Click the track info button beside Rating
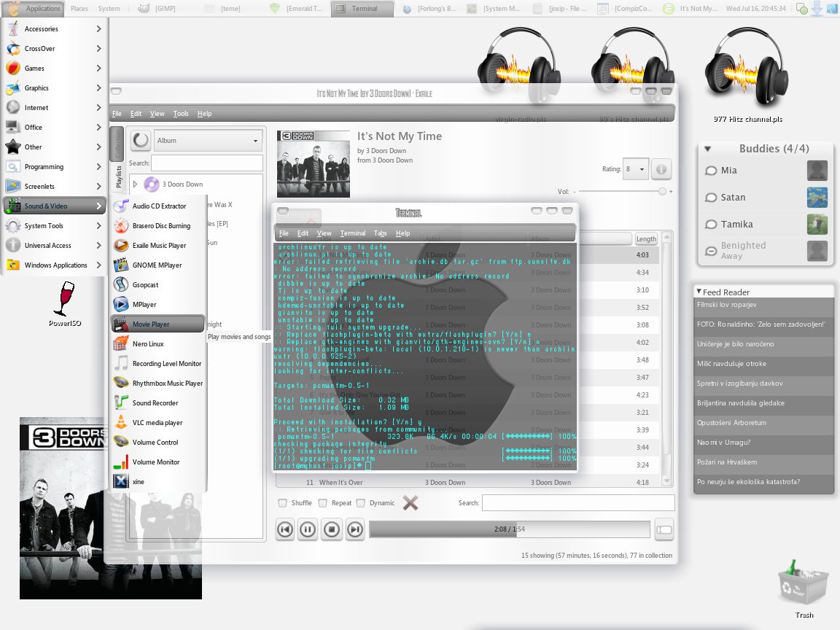Viewport: 840px width, 630px height. 661,169
